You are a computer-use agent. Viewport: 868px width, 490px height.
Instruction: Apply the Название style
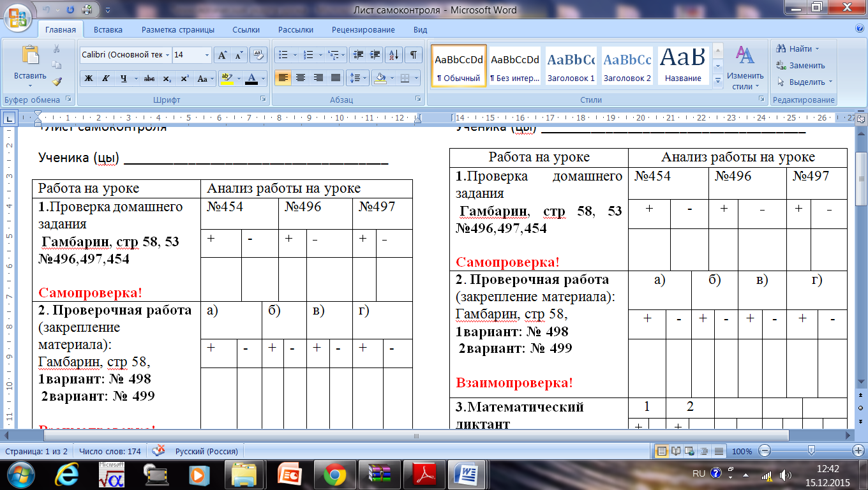pyautogui.click(x=683, y=66)
